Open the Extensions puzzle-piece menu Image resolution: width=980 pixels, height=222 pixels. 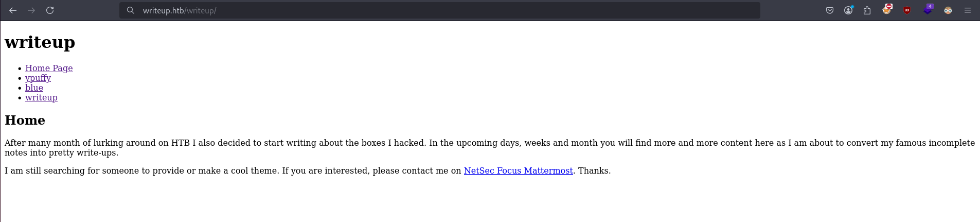867,10
